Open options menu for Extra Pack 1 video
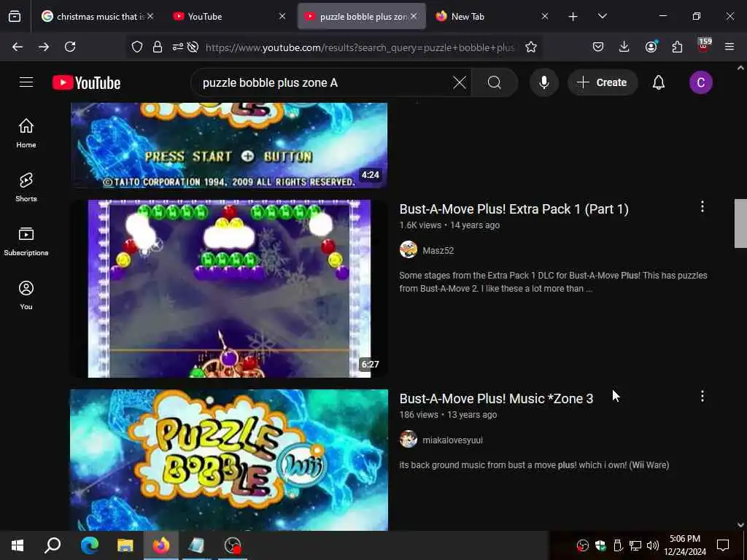 click(x=703, y=206)
